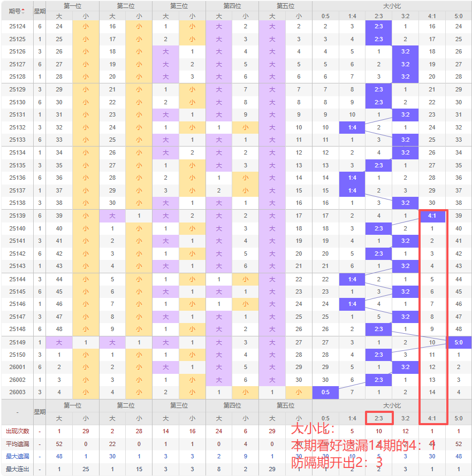Click the highlighted 4:1 cell in row 25139
Viewport: 472px width, 476px height.
tap(432, 216)
